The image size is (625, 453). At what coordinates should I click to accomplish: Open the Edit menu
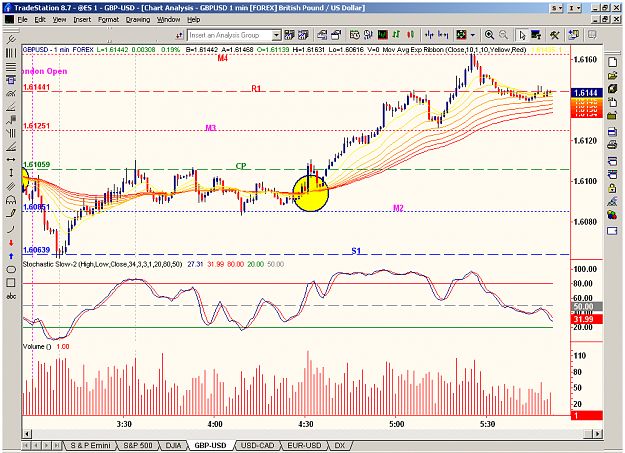click(x=40, y=20)
